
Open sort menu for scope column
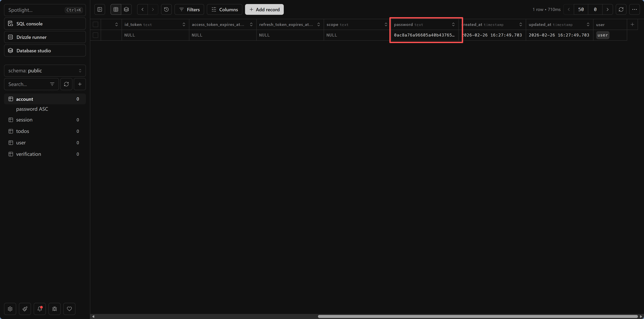click(386, 25)
